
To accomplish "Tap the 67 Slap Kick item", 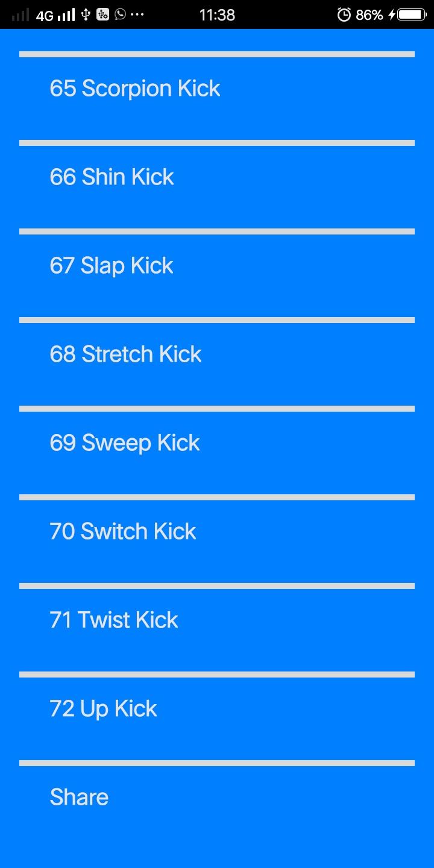I will (x=112, y=266).
